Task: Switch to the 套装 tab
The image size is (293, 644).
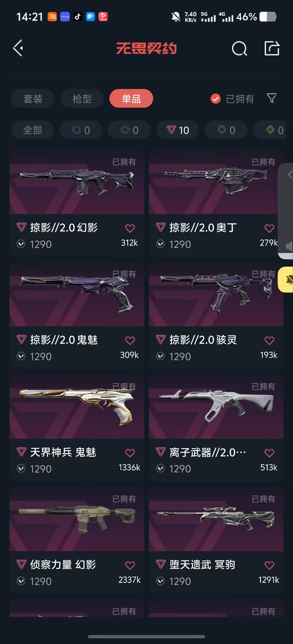Action: [x=33, y=99]
